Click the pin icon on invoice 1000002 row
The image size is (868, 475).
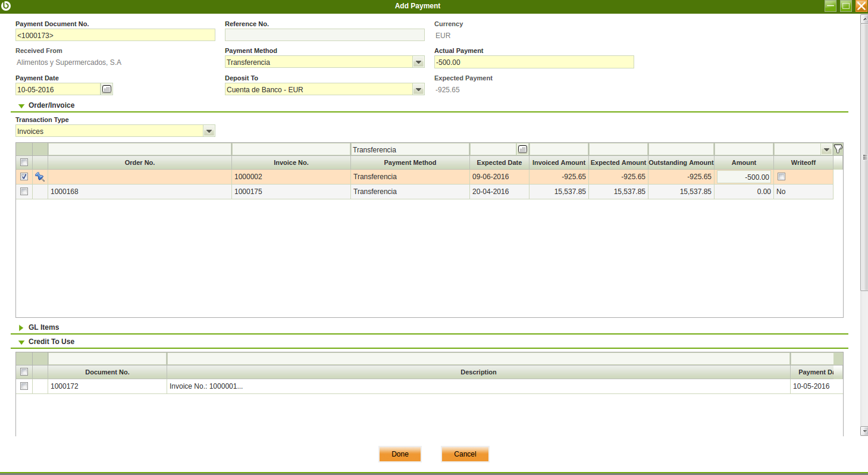point(40,177)
